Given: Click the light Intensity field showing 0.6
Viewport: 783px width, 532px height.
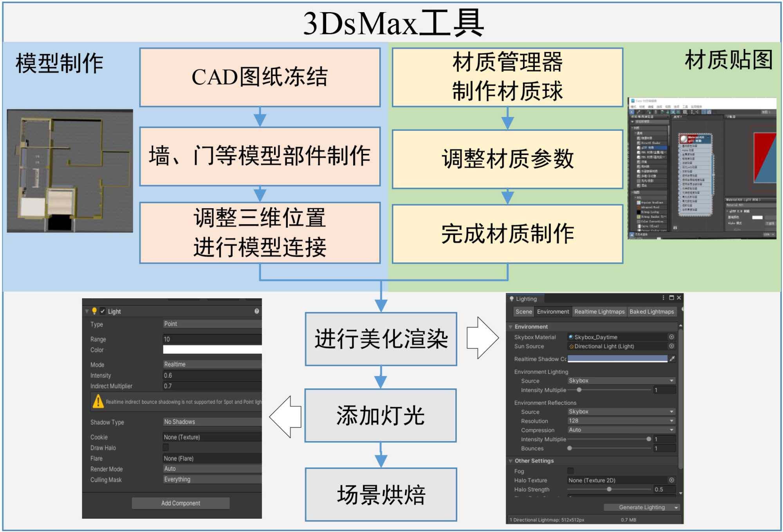Looking at the screenshot, I should 212,375.
